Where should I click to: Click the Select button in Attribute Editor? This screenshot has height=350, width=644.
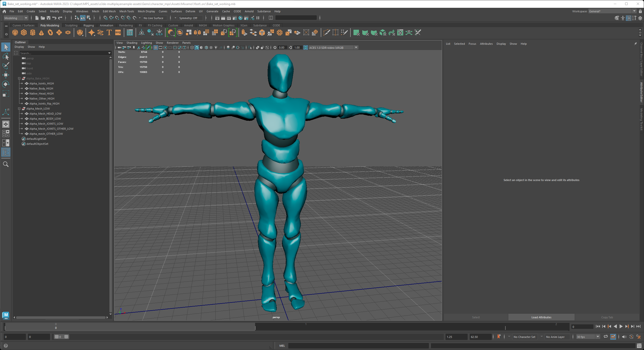tap(476, 317)
